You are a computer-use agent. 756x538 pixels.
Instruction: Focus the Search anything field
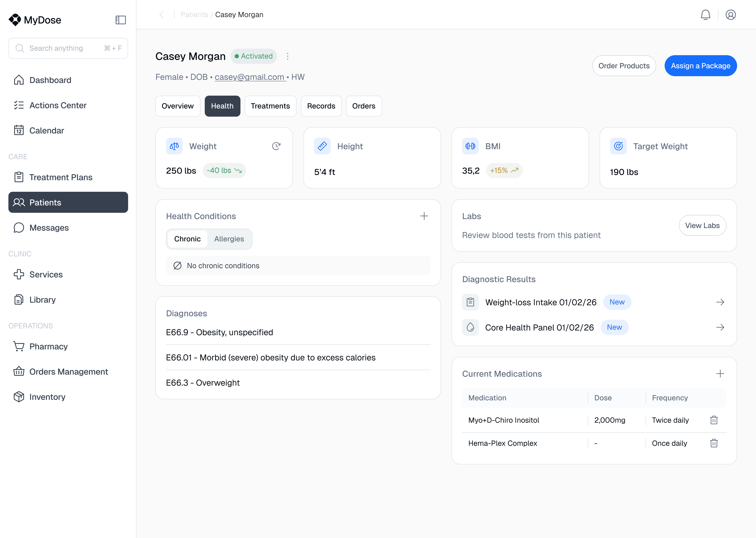tap(68, 48)
